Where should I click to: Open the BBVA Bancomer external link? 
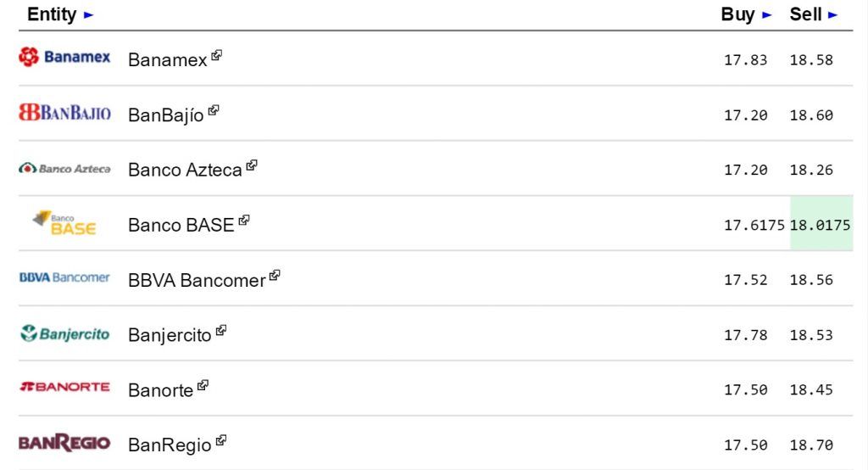[x=197, y=280]
